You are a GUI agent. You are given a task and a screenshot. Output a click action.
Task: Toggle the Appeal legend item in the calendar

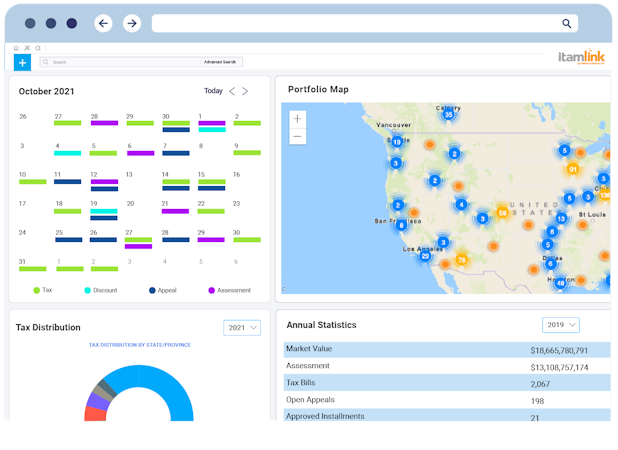163,290
